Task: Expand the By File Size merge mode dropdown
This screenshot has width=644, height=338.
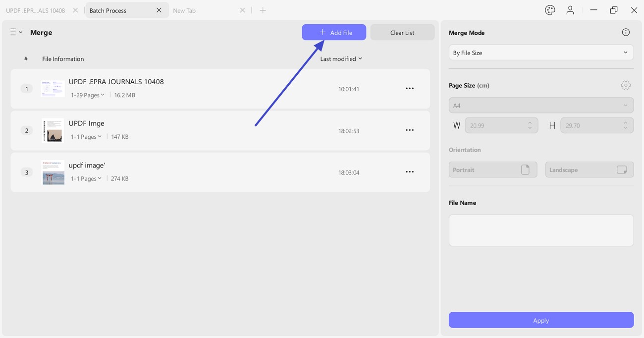Action: pyautogui.click(x=541, y=53)
